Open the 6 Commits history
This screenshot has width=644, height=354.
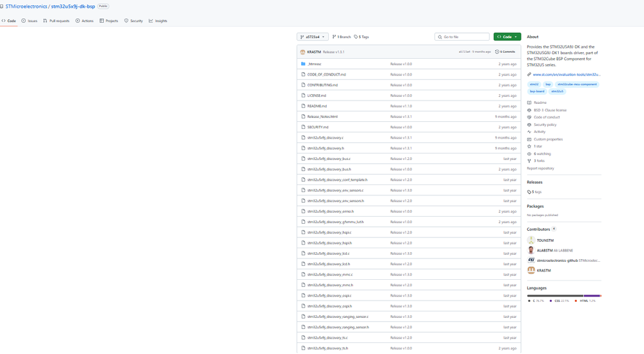click(505, 52)
